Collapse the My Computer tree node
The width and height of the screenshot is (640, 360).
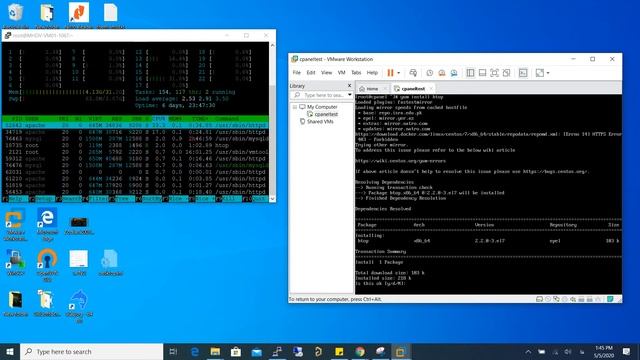point(295,107)
